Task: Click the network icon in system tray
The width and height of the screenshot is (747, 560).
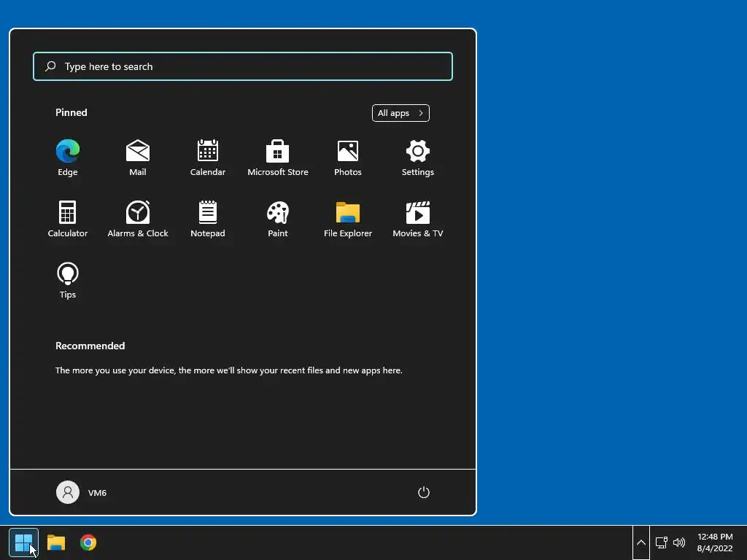Action: [661, 542]
